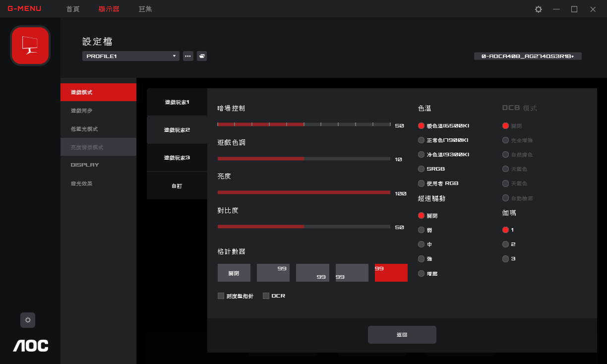Select the red top-left 99 frame counter tile

391,273
